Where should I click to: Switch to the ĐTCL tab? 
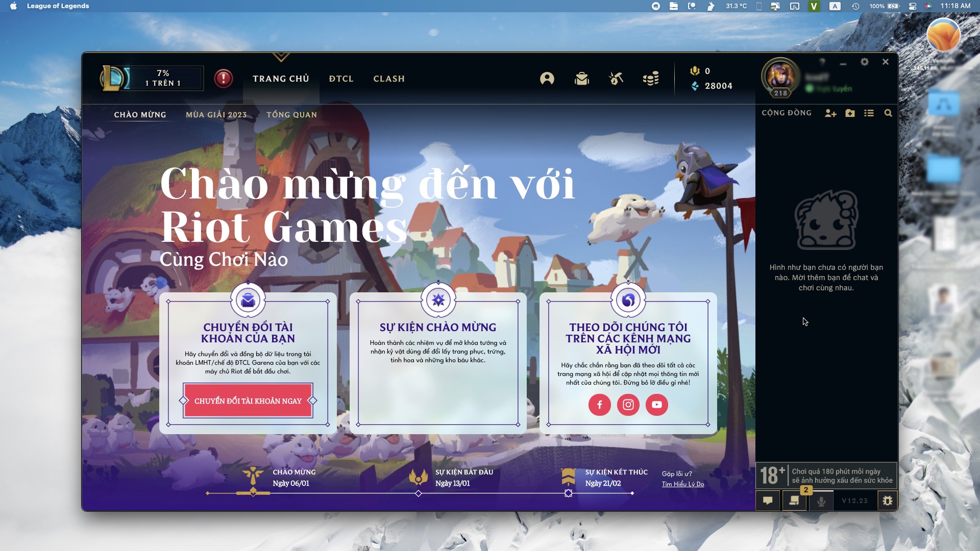pos(341,79)
